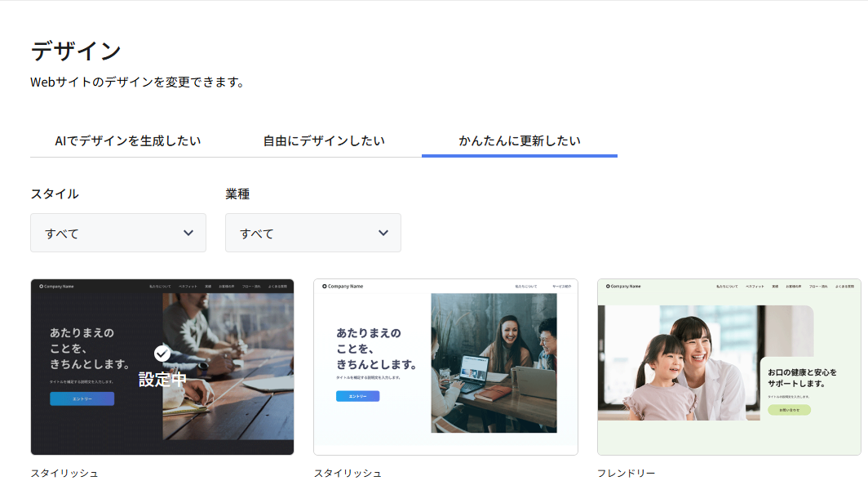The image size is (868, 503).
Task: Click Company Name logo in the dark template
Action: click(56, 286)
